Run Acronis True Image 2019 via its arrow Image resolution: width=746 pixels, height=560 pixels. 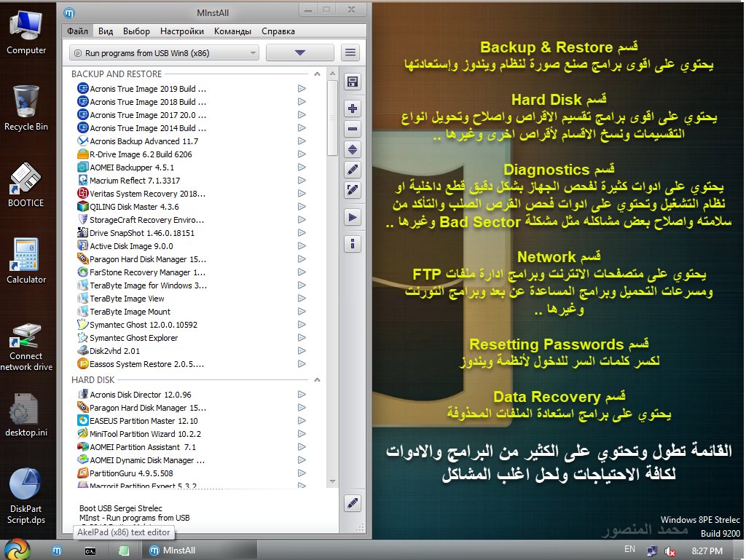coord(302,88)
